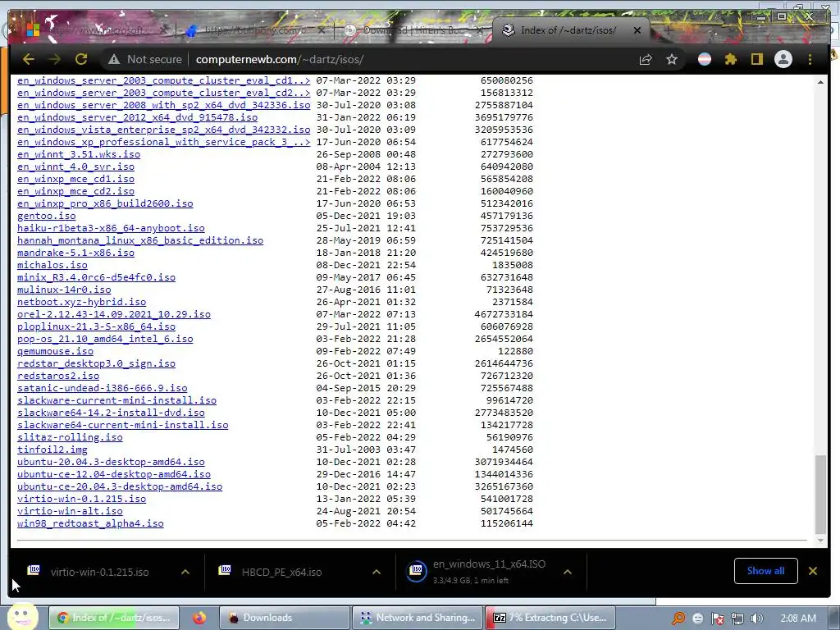The height and width of the screenshot is (630, 840).
Task: Click the page scrollbar thumb
Action: (820, 494)
